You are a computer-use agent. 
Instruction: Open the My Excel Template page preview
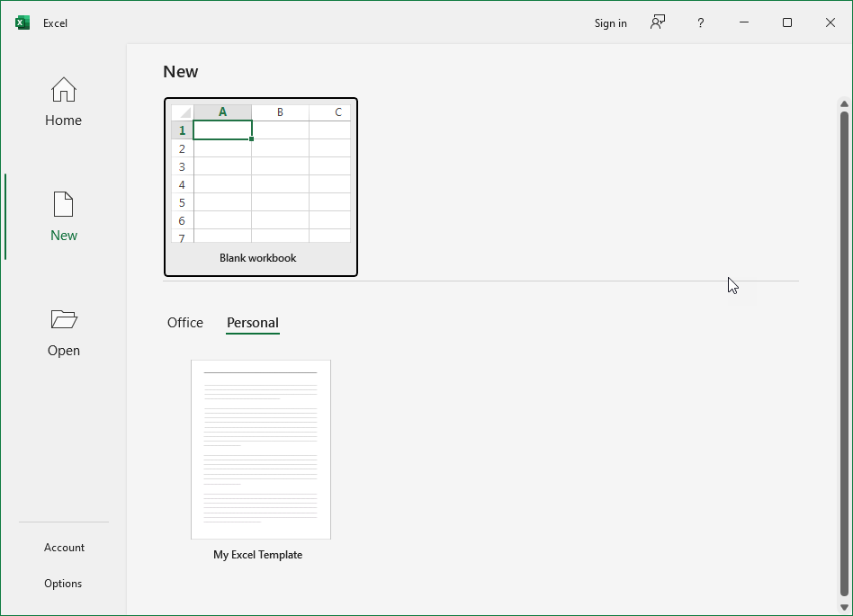tap(261, 450)
